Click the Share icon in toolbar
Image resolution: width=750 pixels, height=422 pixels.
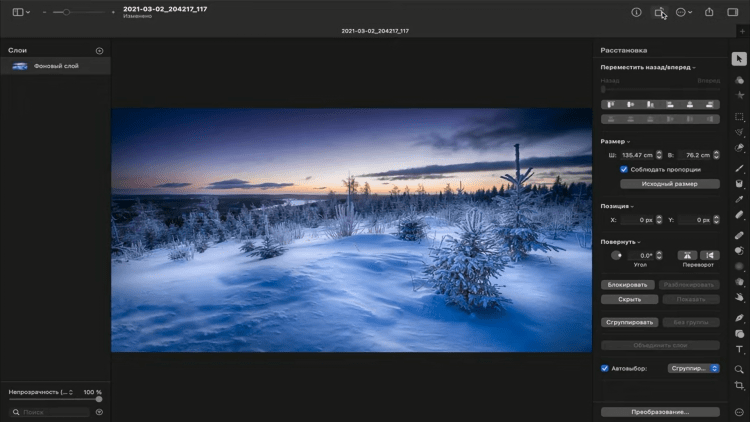(709, 12)
